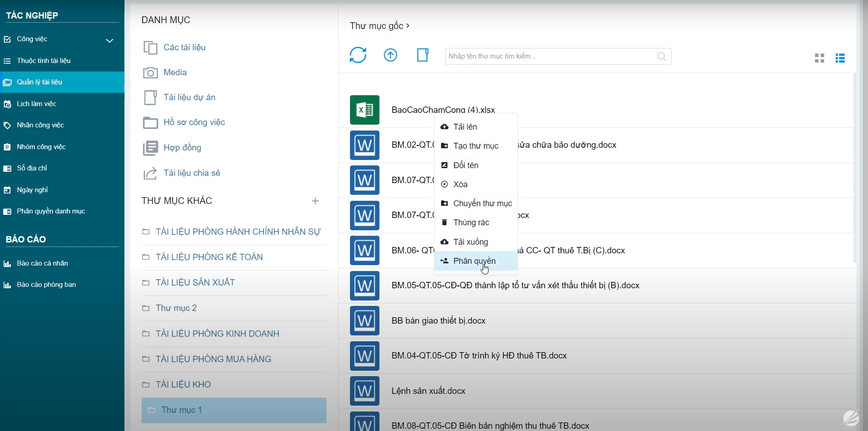Add a new folder under THƯ MỤC KHÁC
The width and height of the screenshot is (868, 431).
click(x=315, y=201)
